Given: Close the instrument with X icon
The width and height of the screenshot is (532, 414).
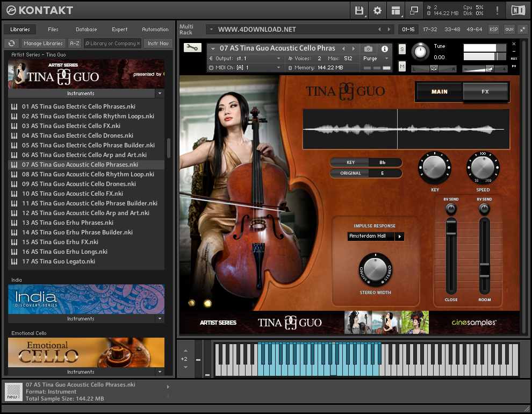Looking at the screenshot, I should pyautogui.click(x=514, y=44).
